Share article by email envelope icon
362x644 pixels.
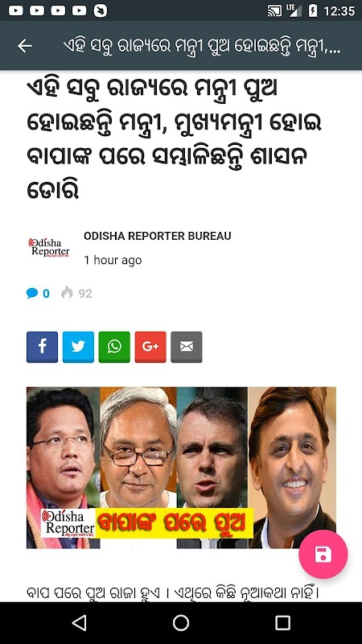click(187, 347)
